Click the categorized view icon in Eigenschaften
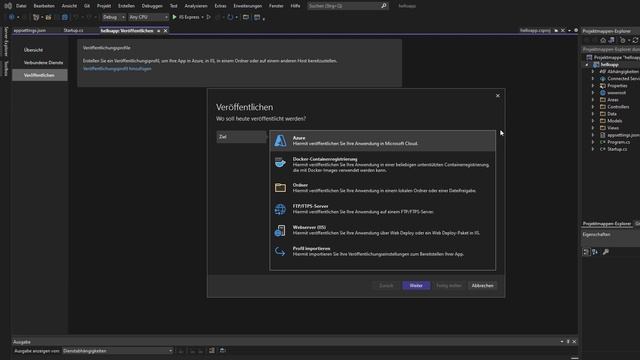The image size is (640, 360). pos(586,252)
